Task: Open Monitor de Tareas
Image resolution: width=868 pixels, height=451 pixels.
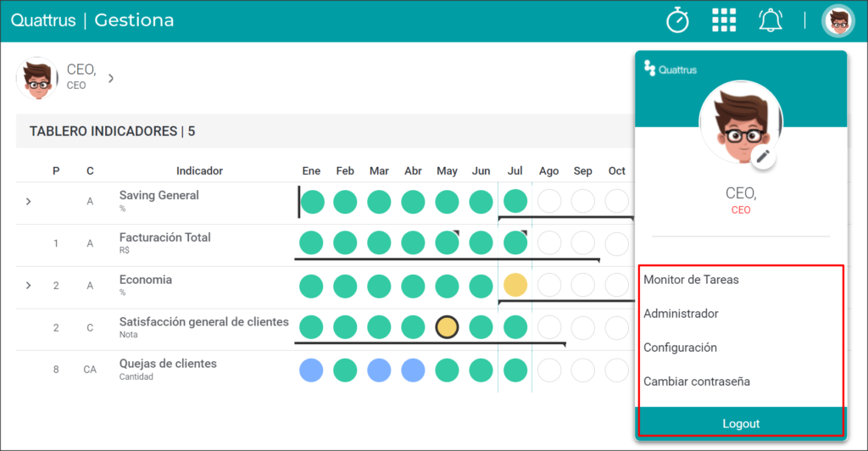Action: 691,280
